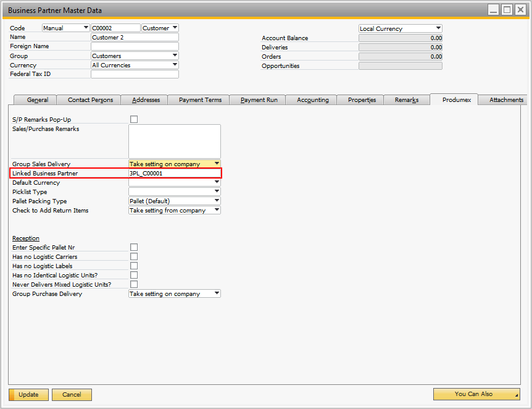The image size is (532, 409).
Task: Open the Group dropdown showing Customers
Action: (173, 56)
